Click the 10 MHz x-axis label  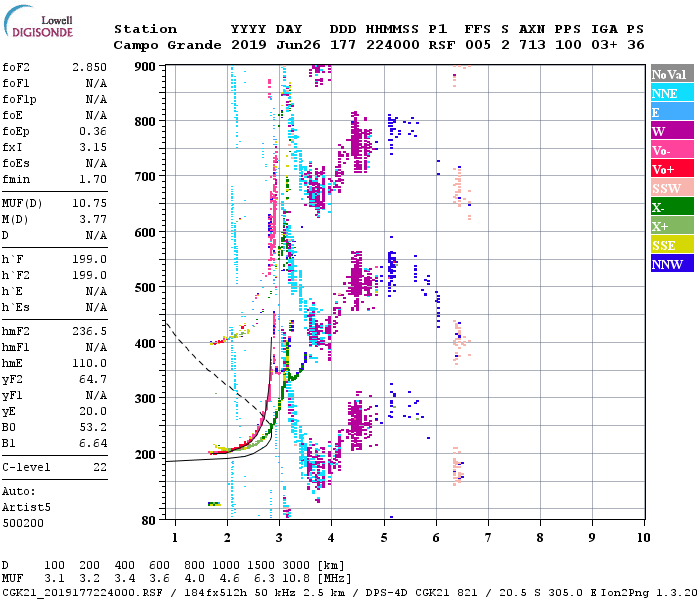(643, 538)
